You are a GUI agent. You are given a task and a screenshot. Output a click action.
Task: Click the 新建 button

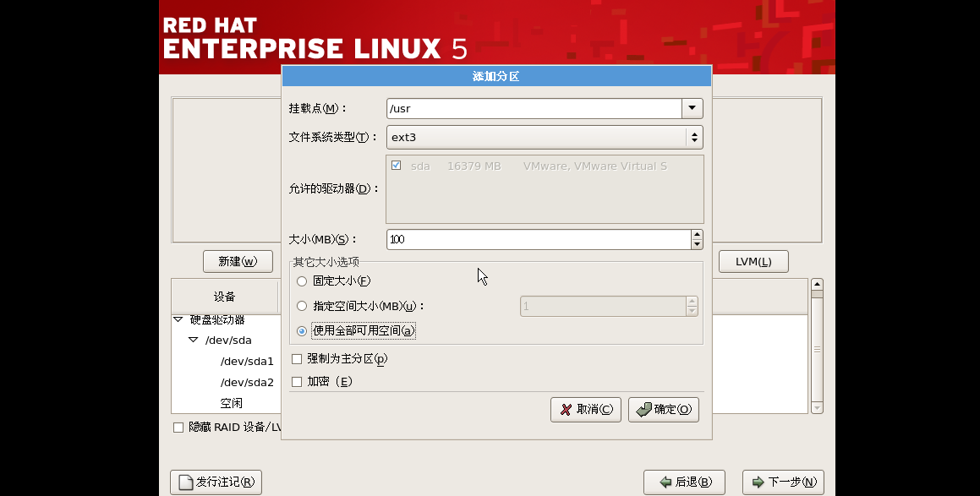point(238,261)
